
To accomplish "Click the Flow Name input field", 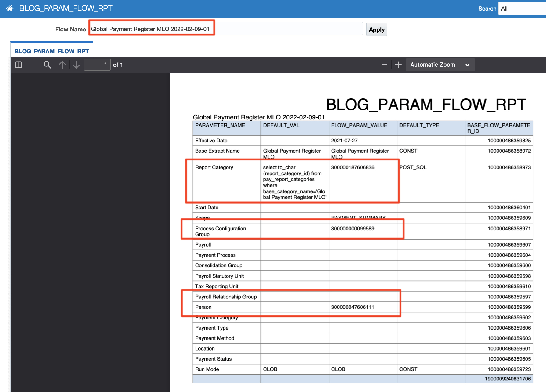I will click(226, 29).
